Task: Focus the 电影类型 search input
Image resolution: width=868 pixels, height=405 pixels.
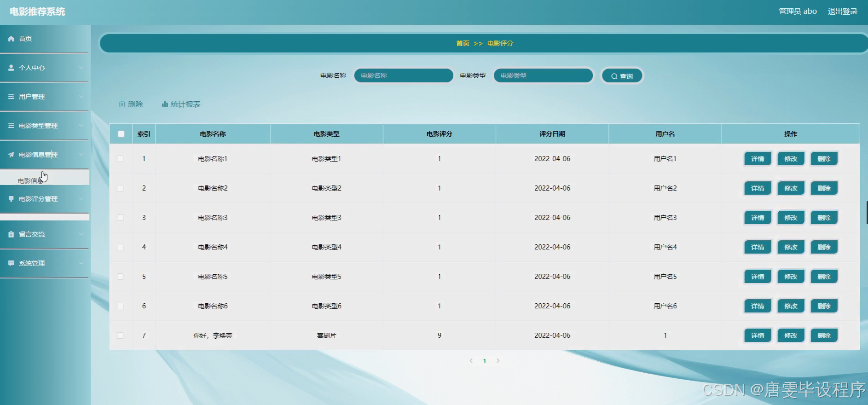Action: pyautogui.click(x=543, y=75)
